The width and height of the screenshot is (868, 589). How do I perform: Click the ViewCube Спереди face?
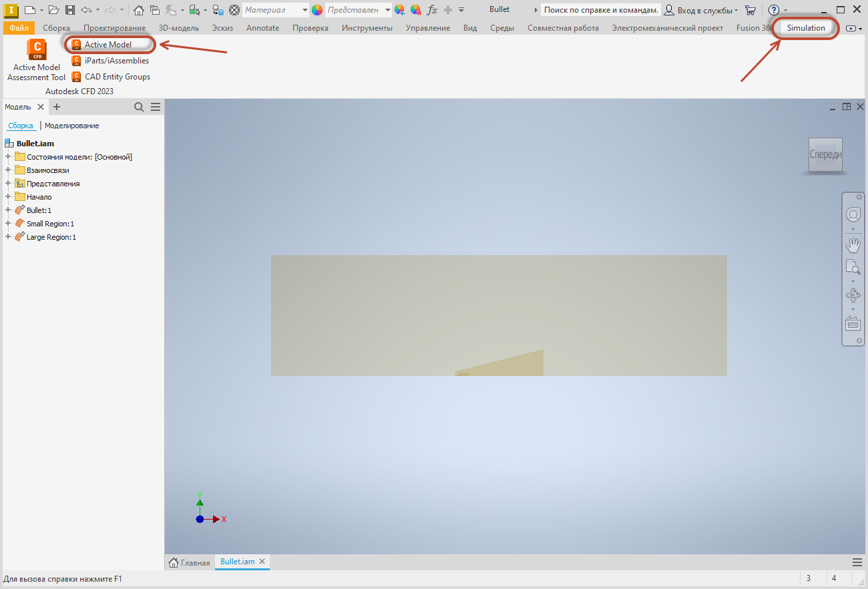[825, 155]
